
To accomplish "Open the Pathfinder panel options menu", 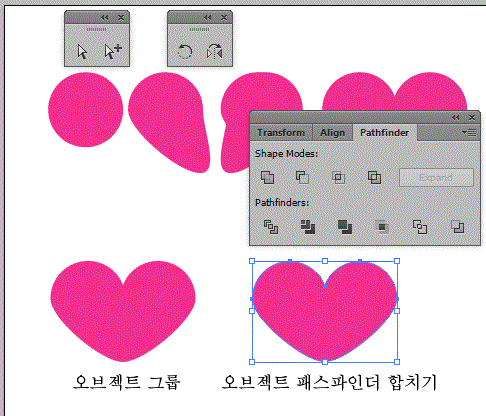I will click(x=469, y=133).
